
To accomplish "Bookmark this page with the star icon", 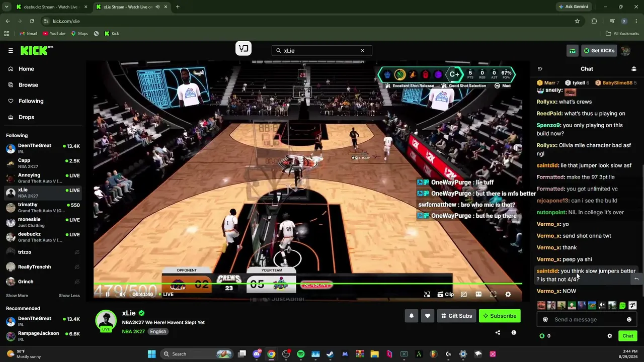I will tap(577, 21).
